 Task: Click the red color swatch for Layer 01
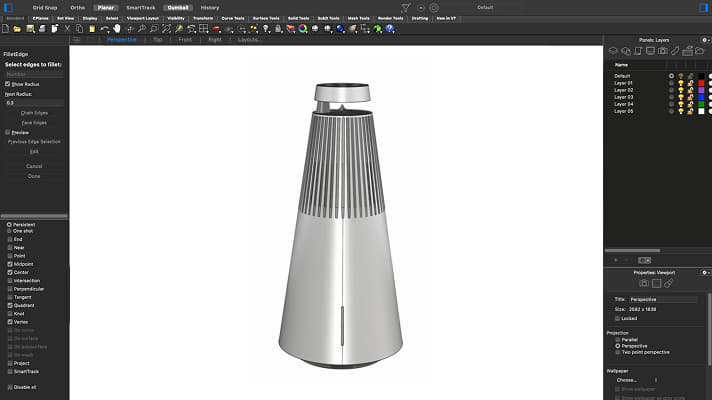click(x=702, y=83)
